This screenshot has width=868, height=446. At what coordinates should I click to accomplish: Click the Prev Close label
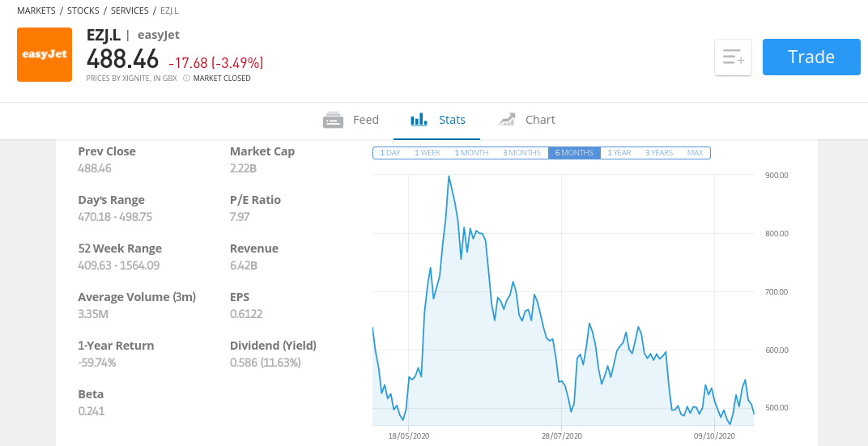point(107,151)
